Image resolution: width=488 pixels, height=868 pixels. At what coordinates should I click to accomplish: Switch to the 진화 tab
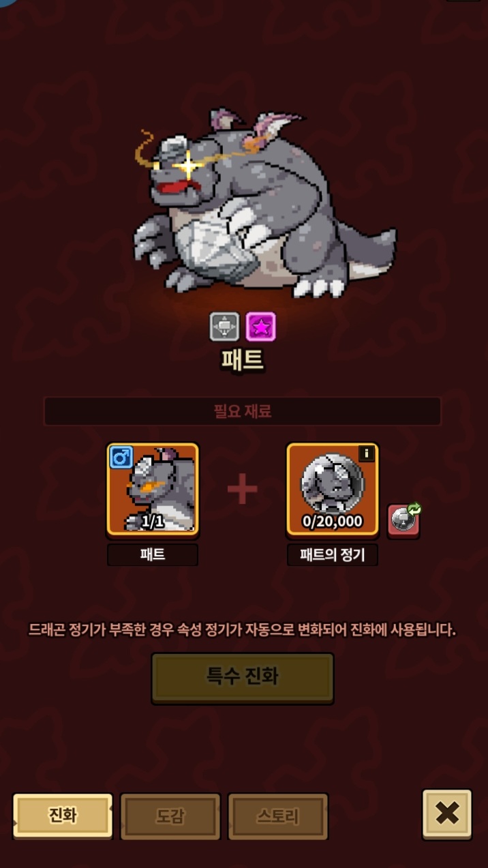click(x=63, y=815)
